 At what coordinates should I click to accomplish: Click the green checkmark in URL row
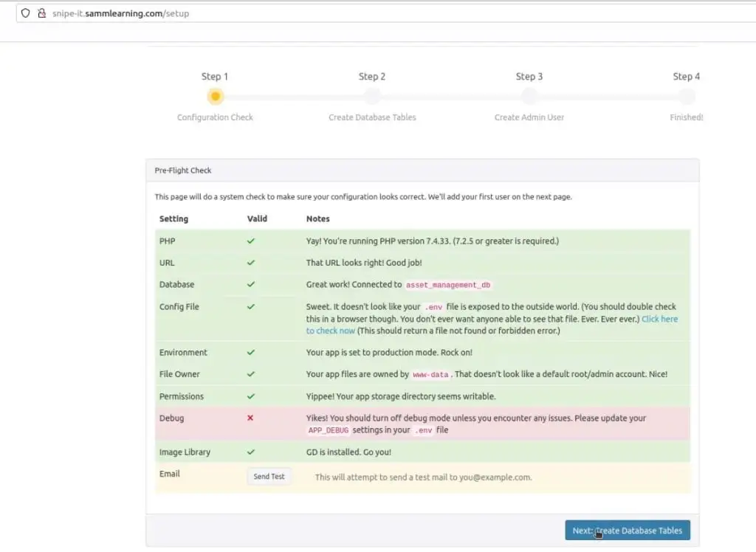click(251, 263)
